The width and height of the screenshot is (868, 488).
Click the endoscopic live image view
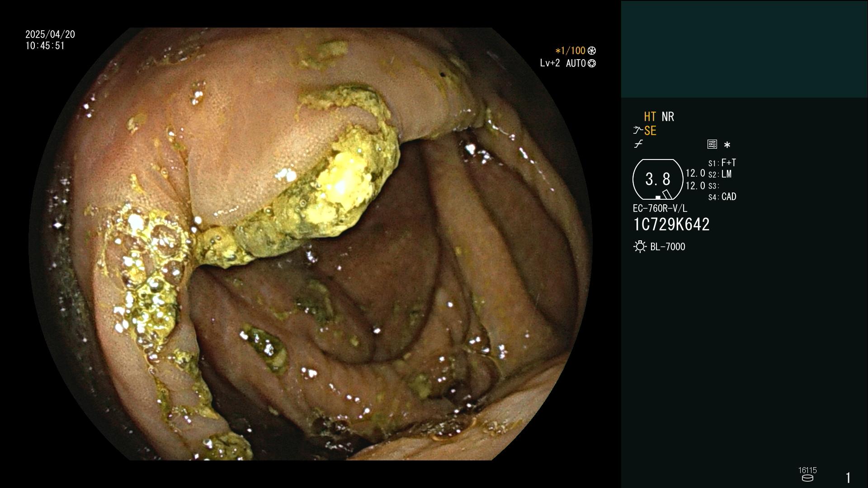(x=311, y=244)
